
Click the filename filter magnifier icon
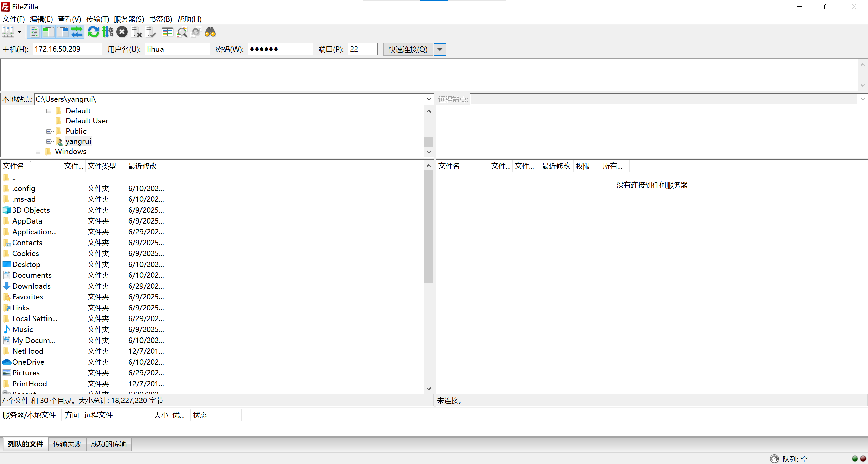tap(182, 32)
